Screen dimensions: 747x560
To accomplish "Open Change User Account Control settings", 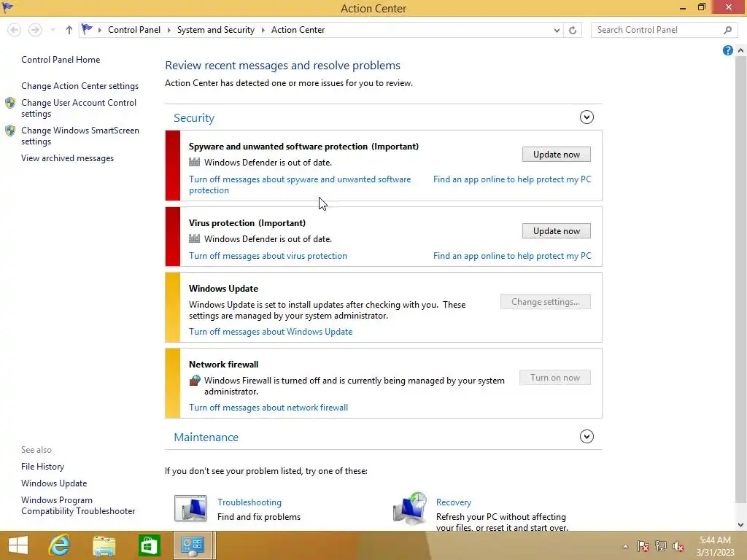I will point(79,108).
